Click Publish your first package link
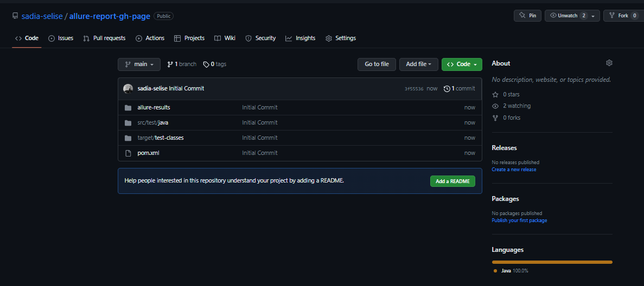 coord(519,220)
